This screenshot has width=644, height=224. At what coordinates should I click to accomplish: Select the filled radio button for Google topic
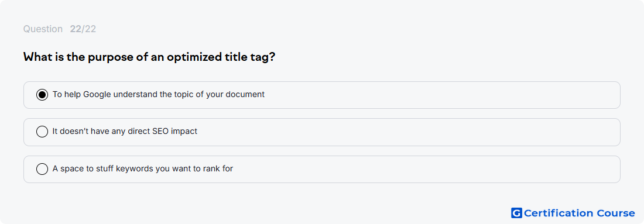click(42, 95)
